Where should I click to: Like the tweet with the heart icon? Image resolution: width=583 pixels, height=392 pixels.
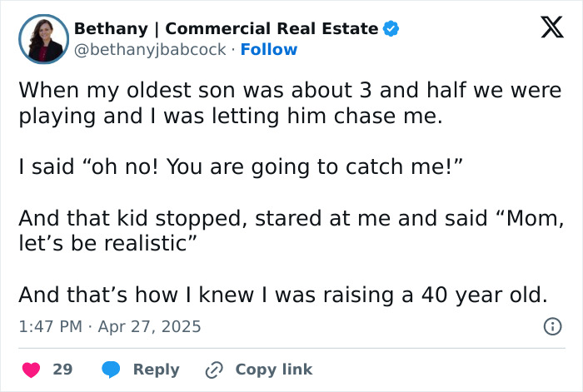(31, 369)
